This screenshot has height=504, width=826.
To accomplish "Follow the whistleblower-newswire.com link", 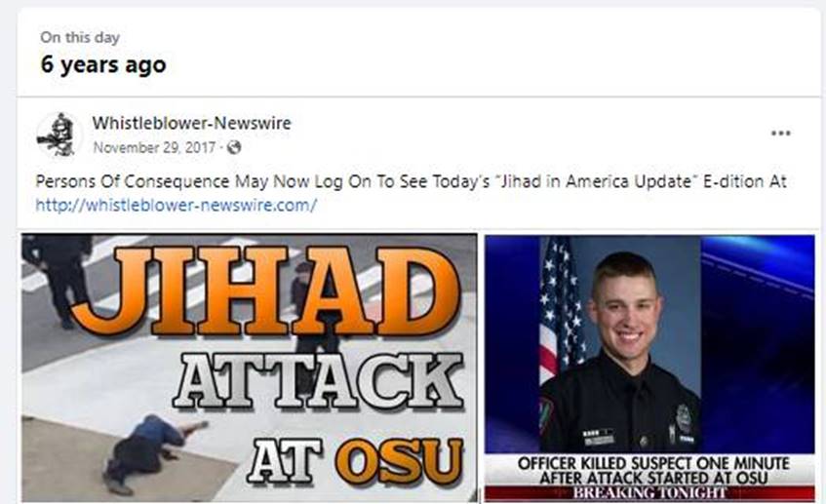I will coord(176,205).
